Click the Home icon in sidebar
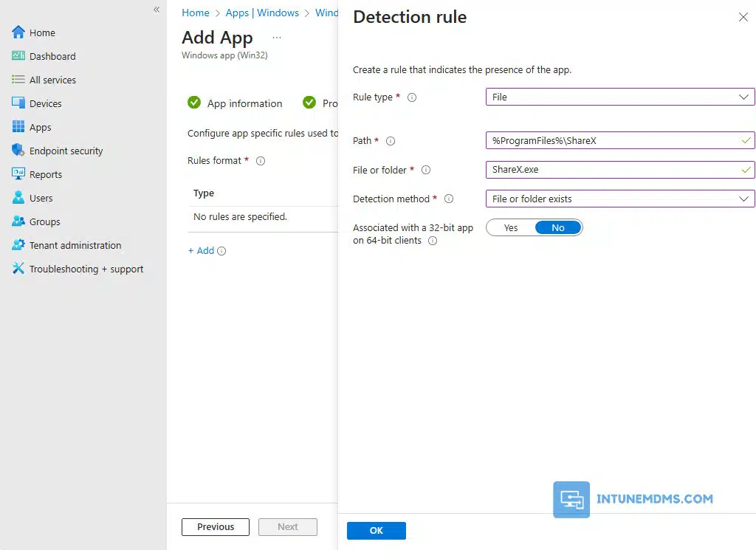The image size is (756, 550). pyautogui.click(x=18, y=32)
